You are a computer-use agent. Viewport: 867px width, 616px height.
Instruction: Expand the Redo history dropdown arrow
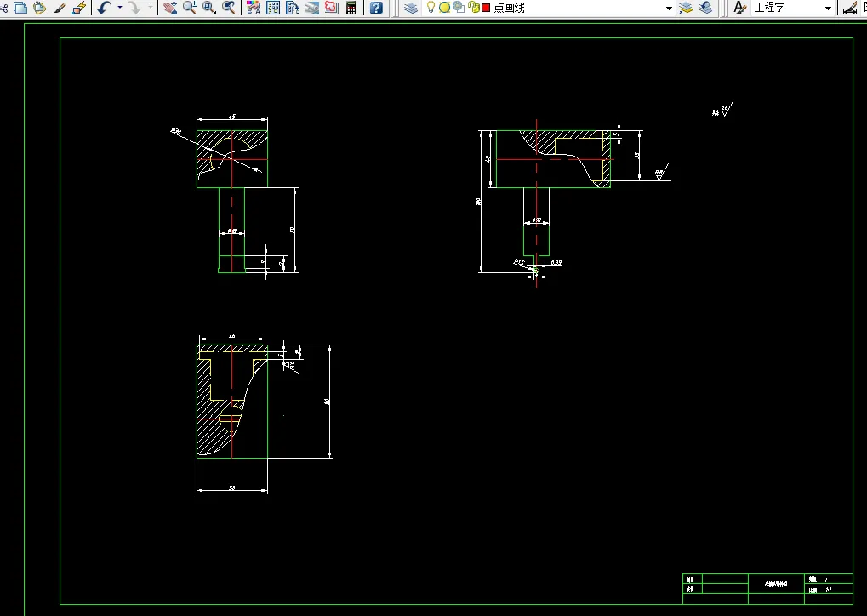coord(150,8)
